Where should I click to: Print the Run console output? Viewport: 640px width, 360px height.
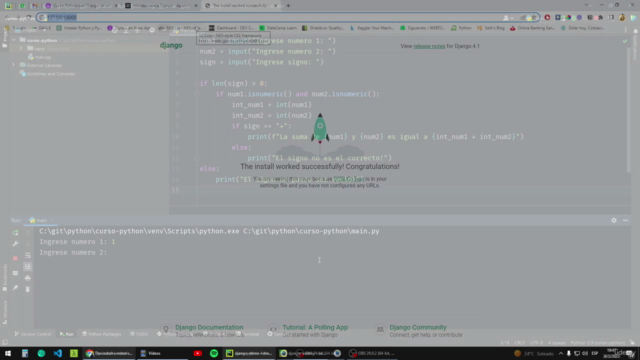coord(28,278)
